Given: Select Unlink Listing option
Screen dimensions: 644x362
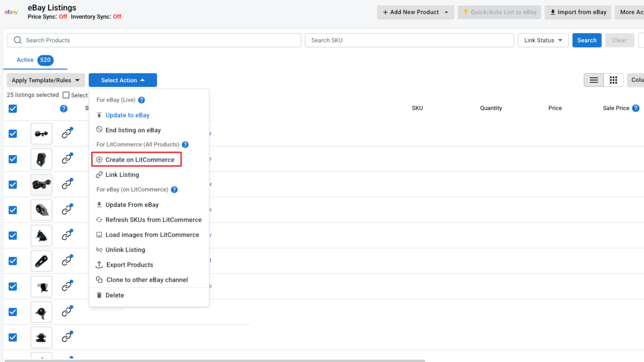Looking at the screenshot, I should click(x=125, y=250).
